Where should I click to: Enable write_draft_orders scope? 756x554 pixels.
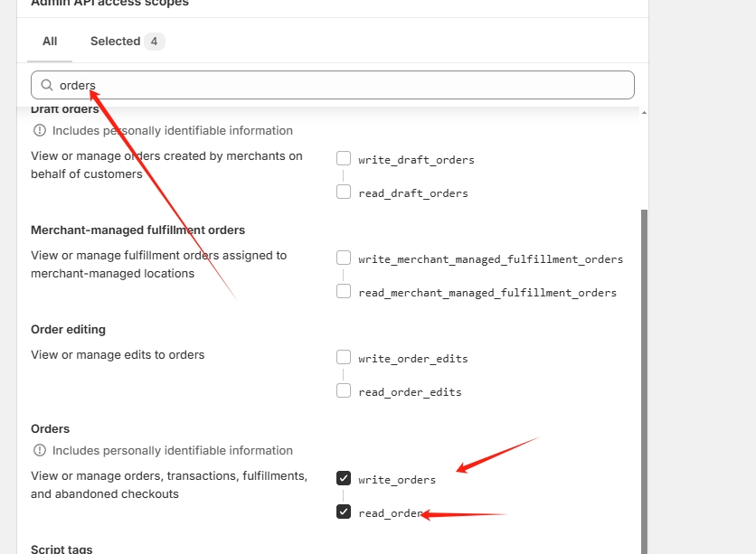[x=344, y=158]
